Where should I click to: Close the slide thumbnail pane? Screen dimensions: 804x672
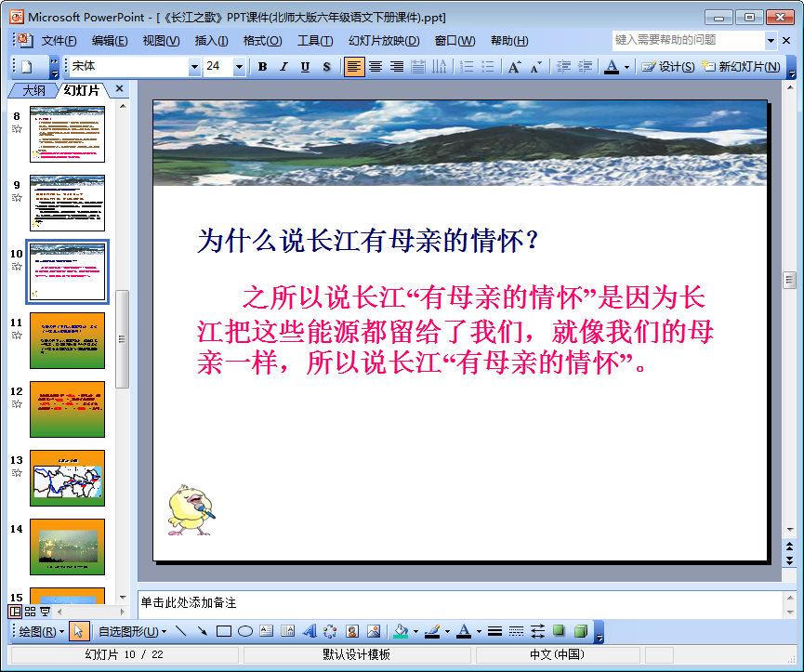tap(120, 88)
